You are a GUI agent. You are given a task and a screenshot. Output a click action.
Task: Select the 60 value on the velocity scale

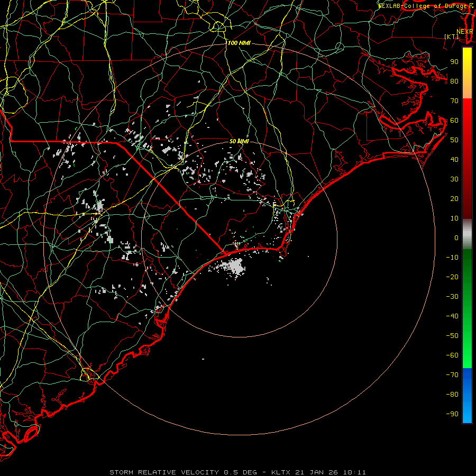(454, 121)
